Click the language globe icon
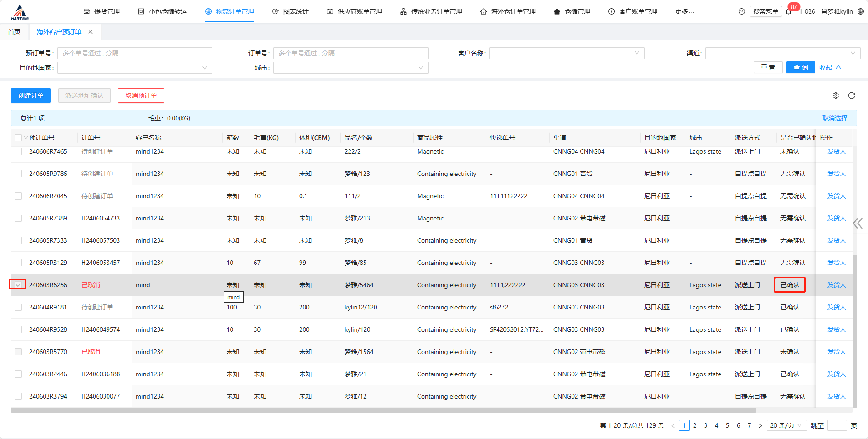Viewport: 868px width, 439px height. pyautogui.click(x=861, y=11)
